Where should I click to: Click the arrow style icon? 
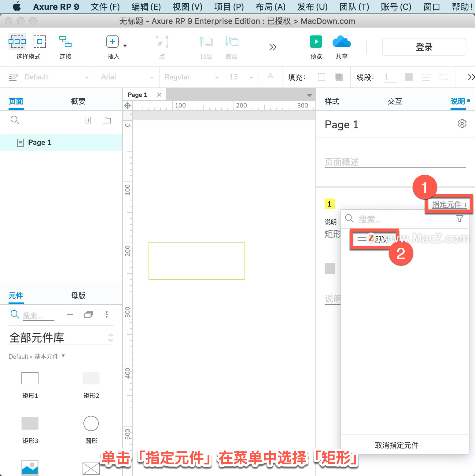444,77
